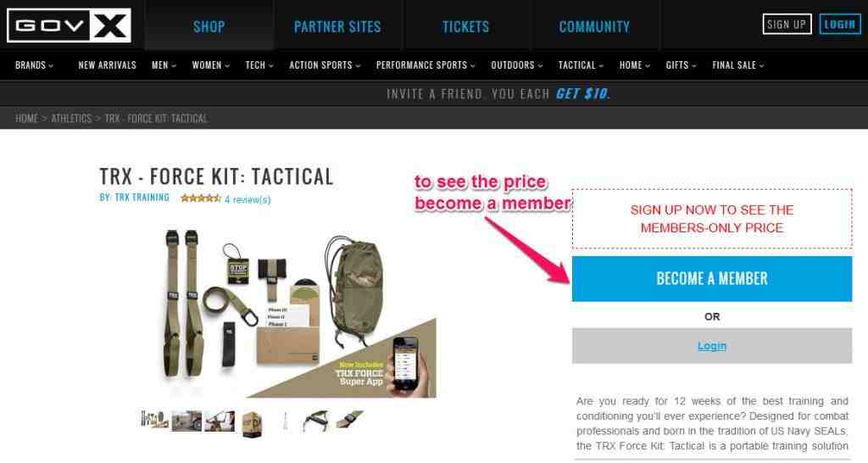Open the Tactical category dropdown
Image resolution: width=868 pixels, height=463 pixels.
pyautogui.click(x=581, y=65)
